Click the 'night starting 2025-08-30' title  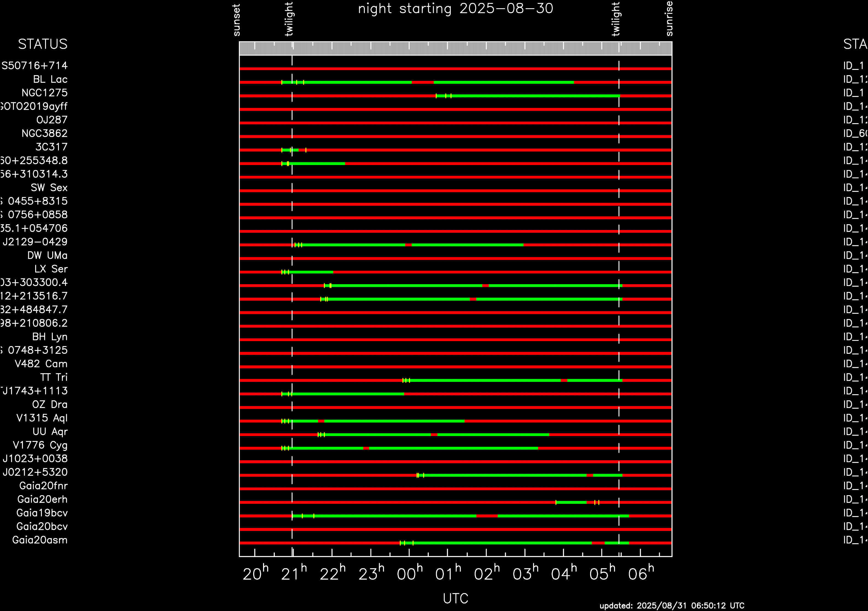(455, 9)
